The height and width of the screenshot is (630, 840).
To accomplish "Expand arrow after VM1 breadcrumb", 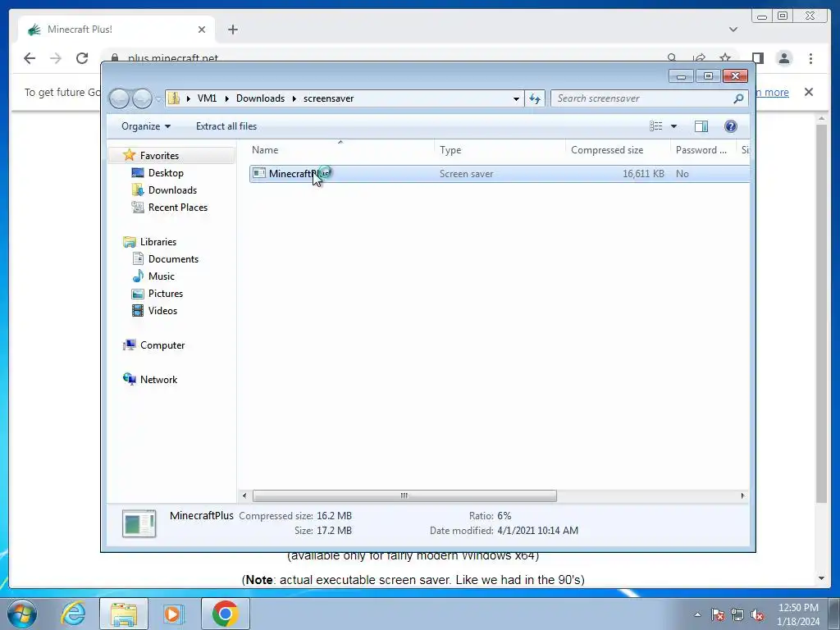I will 226,98.
